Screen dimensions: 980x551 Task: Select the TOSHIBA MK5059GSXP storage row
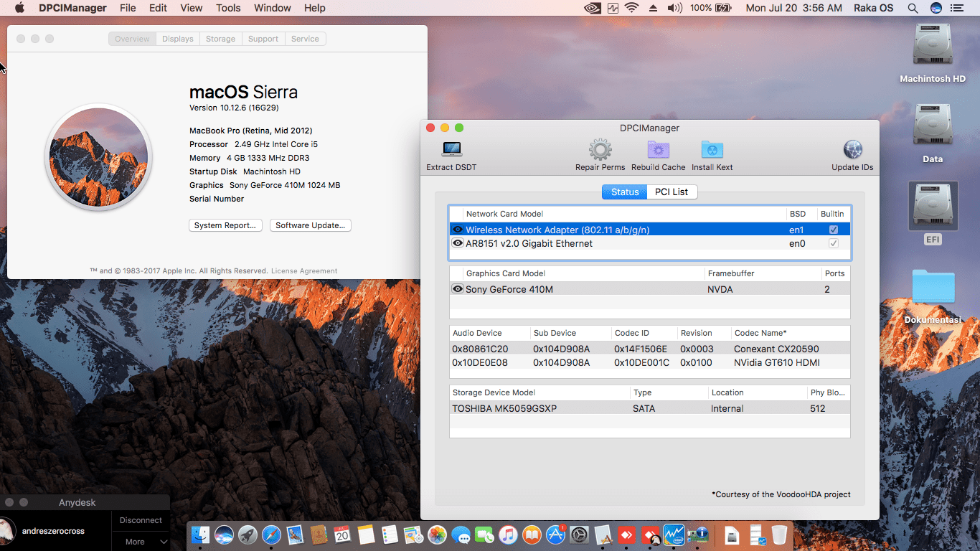[x=649, y=408]
